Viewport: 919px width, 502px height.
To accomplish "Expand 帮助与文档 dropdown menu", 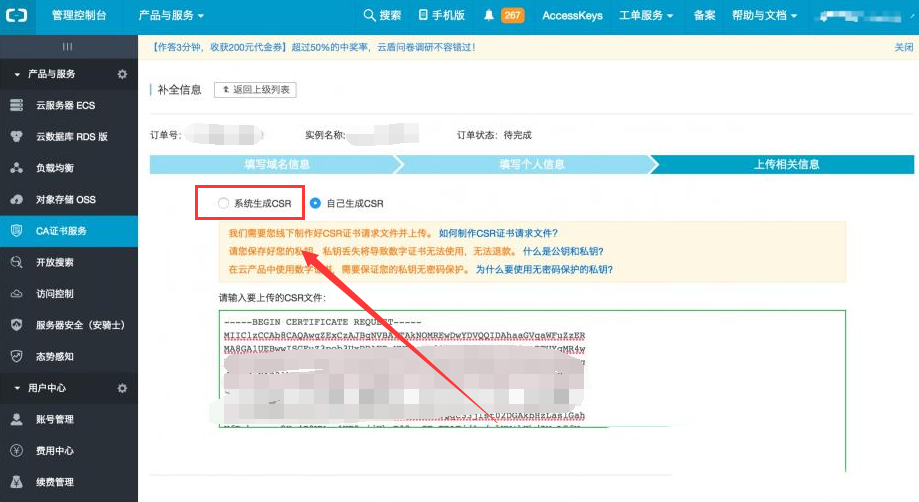I will click(765, 16).
